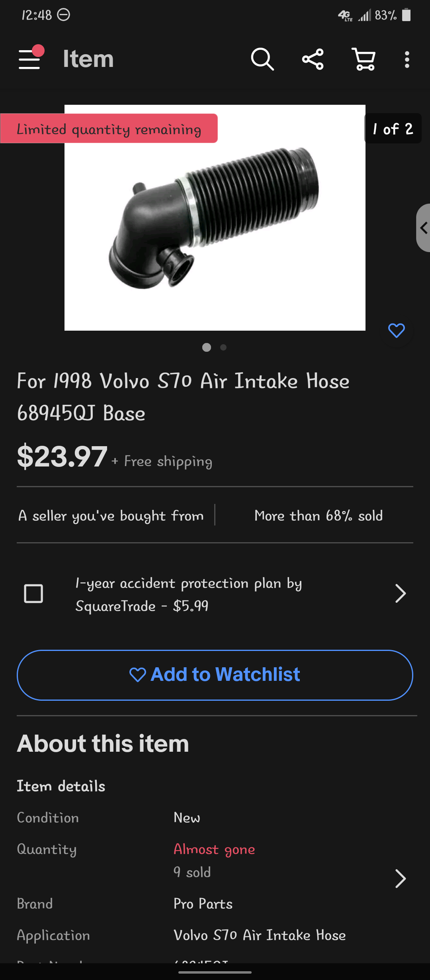Image resolution: width=430 pixels, height=980 pixels.
Task: Tap the More than 68% sold label
Action: [x=319, y=515]
